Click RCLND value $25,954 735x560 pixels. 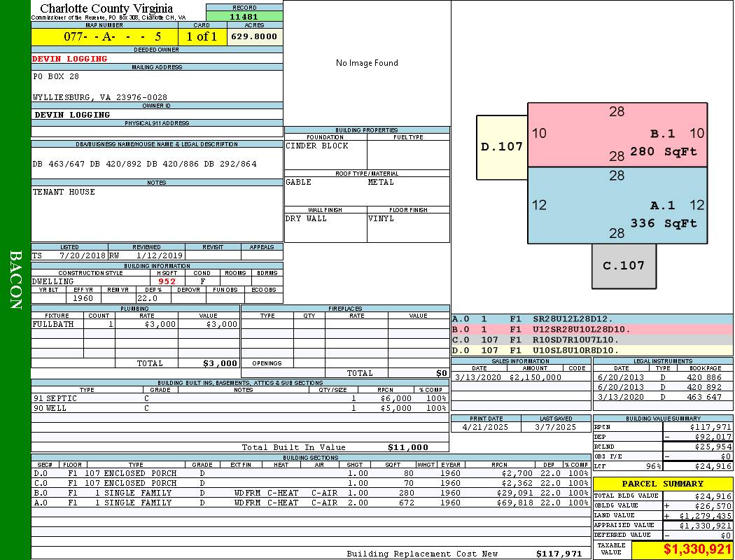tap(713, 447)
